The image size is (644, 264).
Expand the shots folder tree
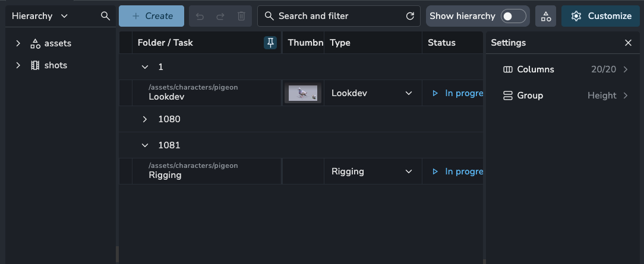18,65
